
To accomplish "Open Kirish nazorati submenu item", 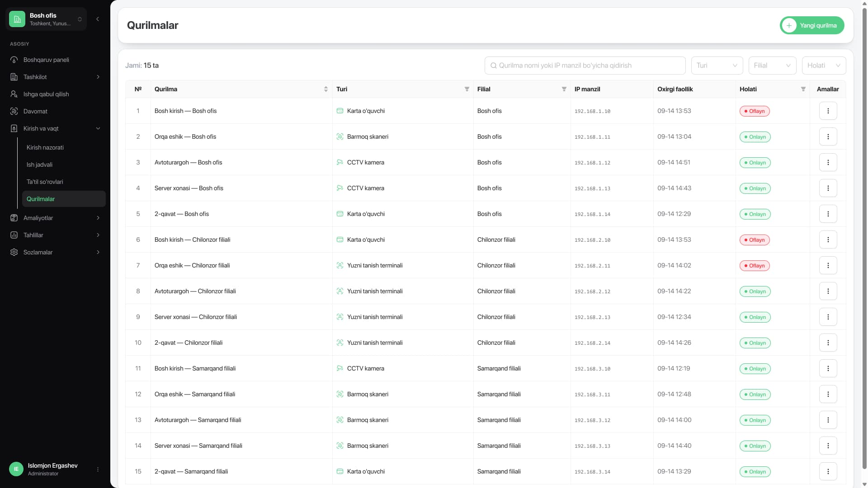I will 64,147.
